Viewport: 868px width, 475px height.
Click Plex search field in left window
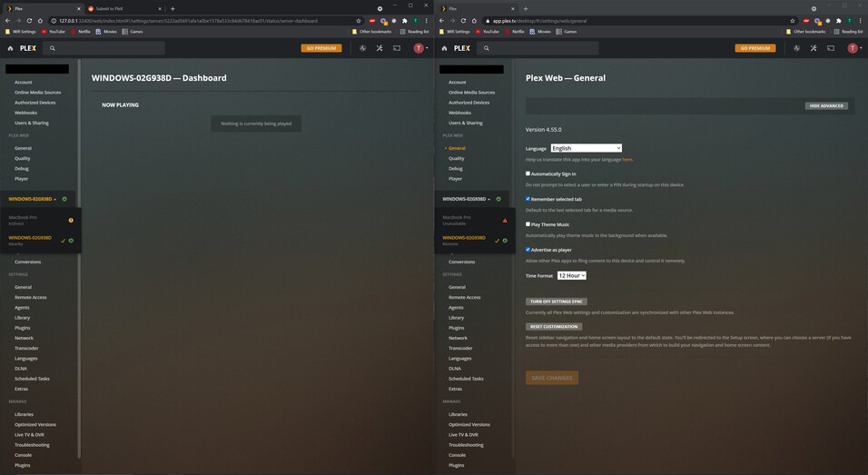point(104,48)
